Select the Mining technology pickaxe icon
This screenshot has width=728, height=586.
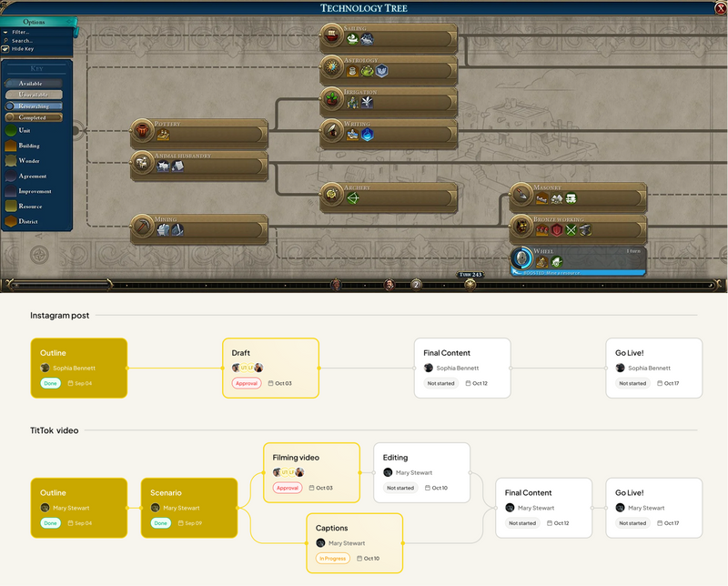click(x=142, y=226)
